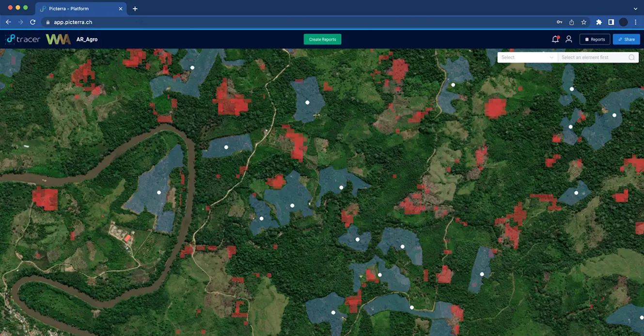Click the 'Select an element first' search field
Image resolution: width=644 pixels, height=336 pixels.
pyautogui.click(x=592, y=57)
